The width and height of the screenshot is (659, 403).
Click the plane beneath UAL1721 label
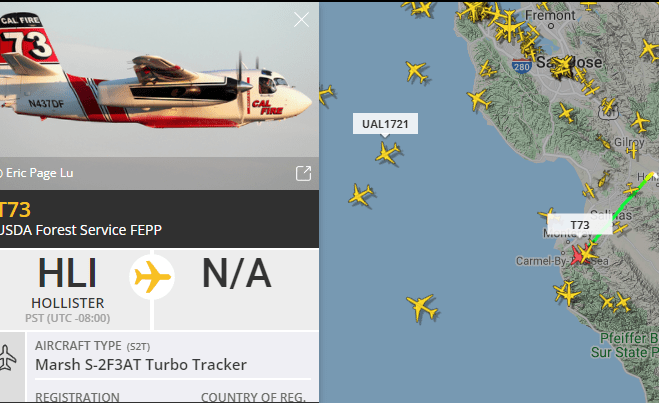tap(388, 153)
